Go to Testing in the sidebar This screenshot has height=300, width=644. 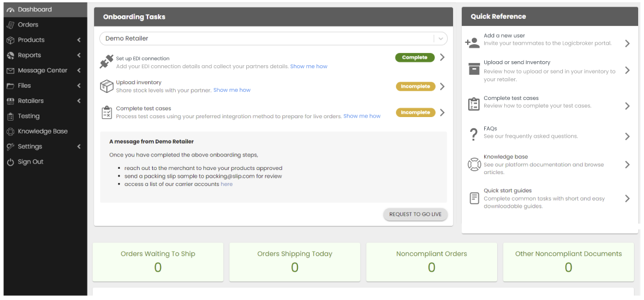(29, 116)
